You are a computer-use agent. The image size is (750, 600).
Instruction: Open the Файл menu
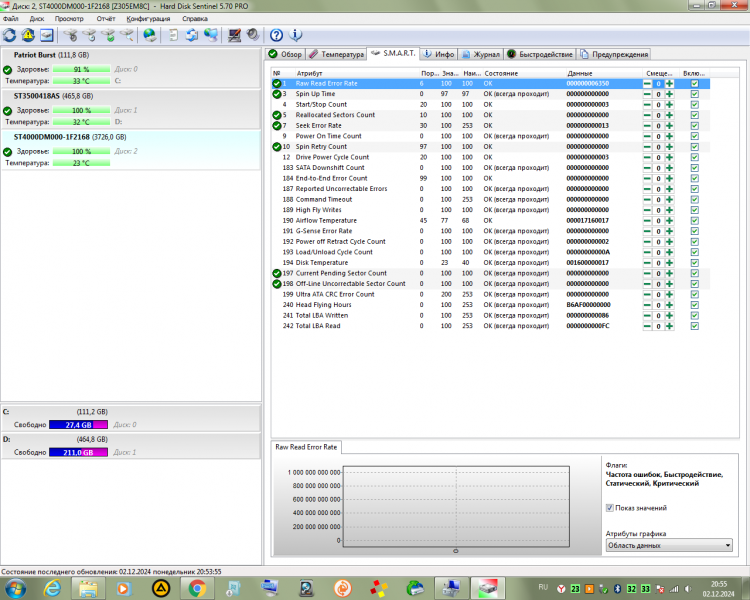click(x=11, y=19)
